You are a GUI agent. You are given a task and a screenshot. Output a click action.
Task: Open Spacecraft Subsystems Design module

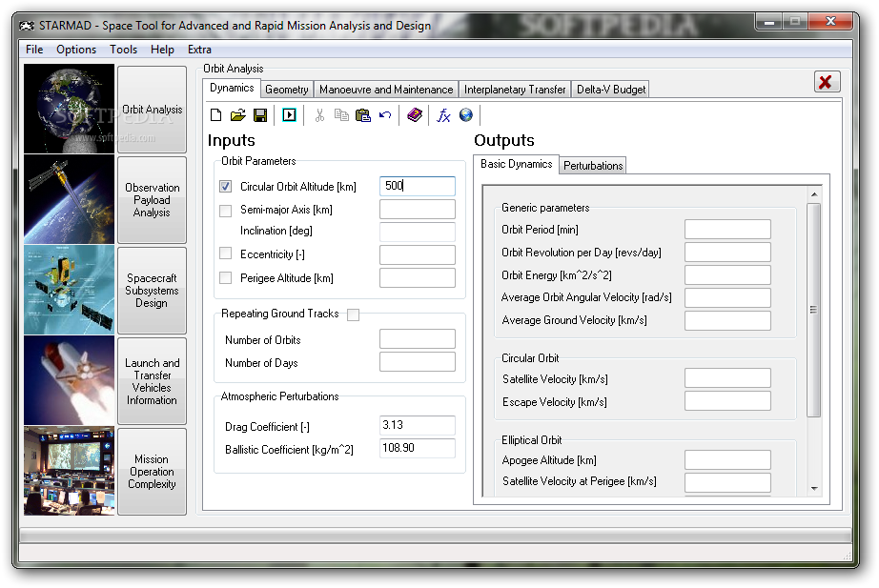pyautogui.click(x=152, y=291)
